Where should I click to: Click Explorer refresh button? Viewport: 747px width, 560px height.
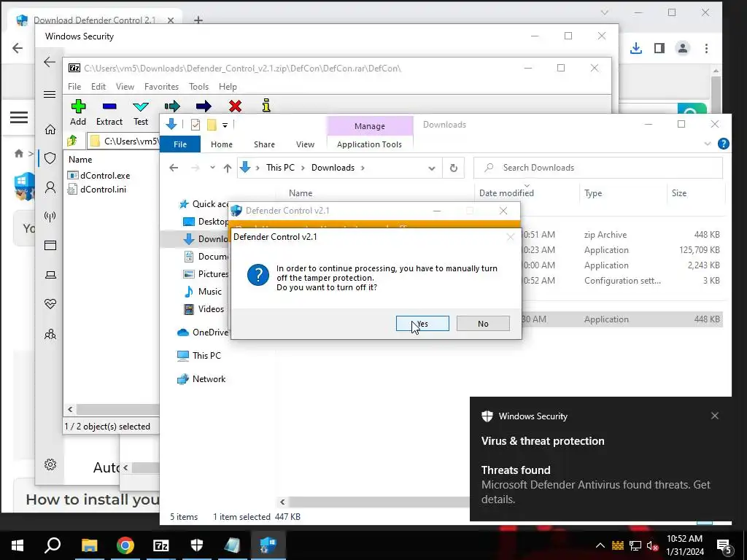(454, 168)
